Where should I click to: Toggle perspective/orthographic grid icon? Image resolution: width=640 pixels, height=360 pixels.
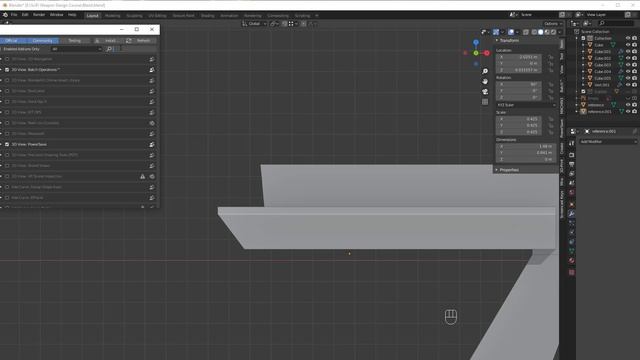pos(485,102)
